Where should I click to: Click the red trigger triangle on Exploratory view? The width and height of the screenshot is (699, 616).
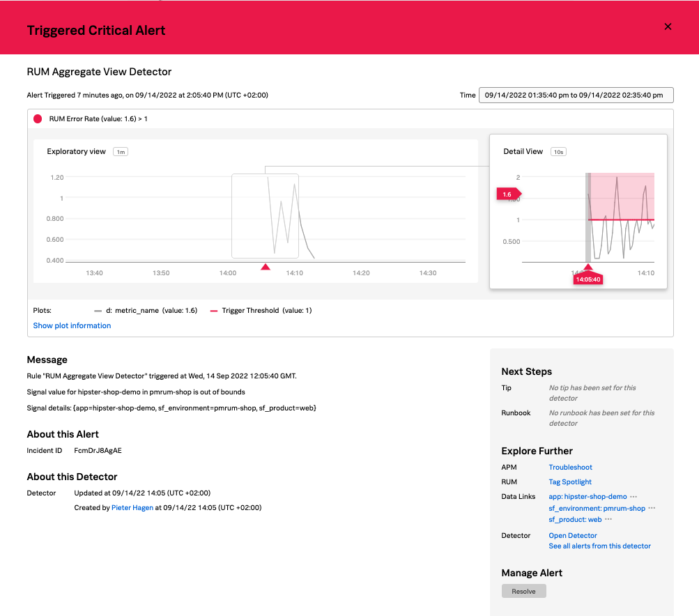coord(265,267)
